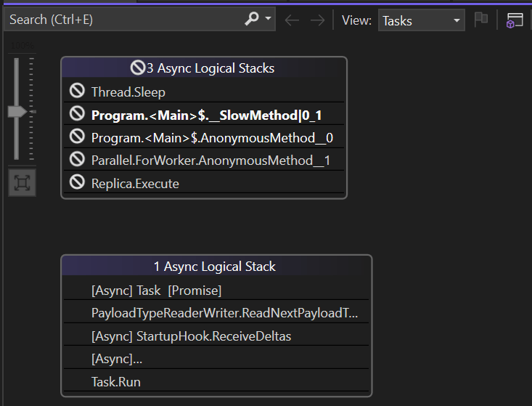Click the 1 Async Logical Stack header

click(215, 267)
